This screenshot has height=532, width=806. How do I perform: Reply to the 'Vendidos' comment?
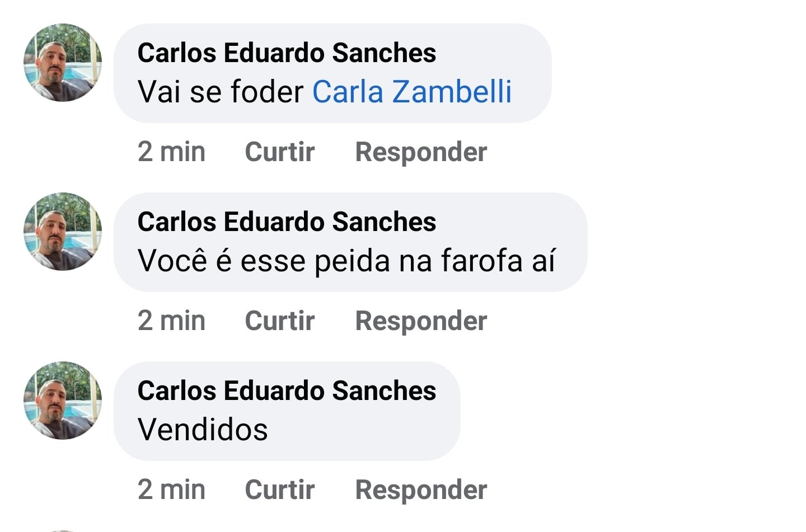coord(421,490)
